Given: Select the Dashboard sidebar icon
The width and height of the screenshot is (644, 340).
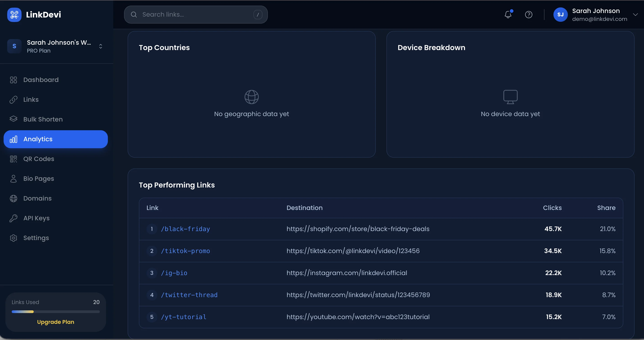Looking at the screenshot, I should point(13,80).
